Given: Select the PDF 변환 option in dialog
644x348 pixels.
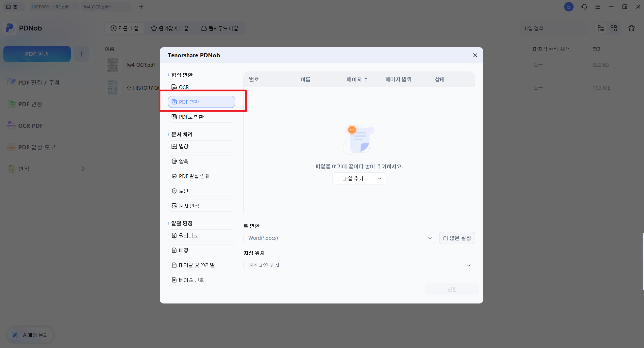Looking at the screenshot, I should (201, 102).
